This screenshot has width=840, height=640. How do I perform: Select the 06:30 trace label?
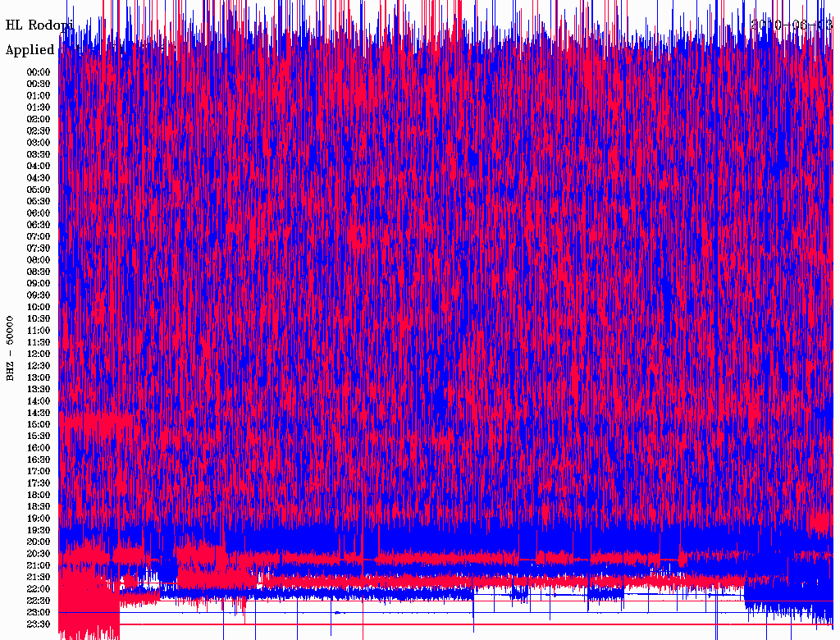pos(39,225)
